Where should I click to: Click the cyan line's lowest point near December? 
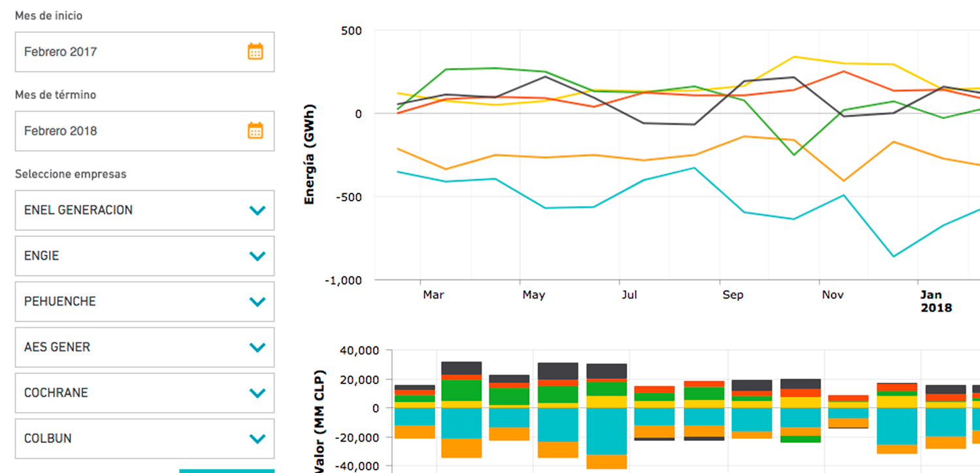point(893,256)
